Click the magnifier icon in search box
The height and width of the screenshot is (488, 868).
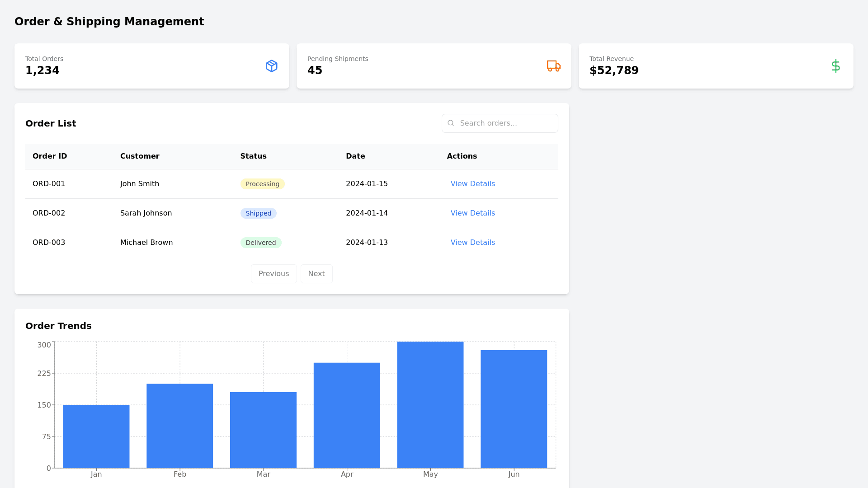[451, 123]
